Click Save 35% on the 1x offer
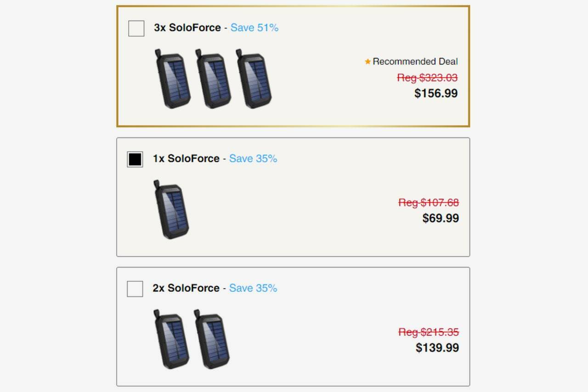The width and height of the screenshot is (588, 392). [x=253, y=159]
